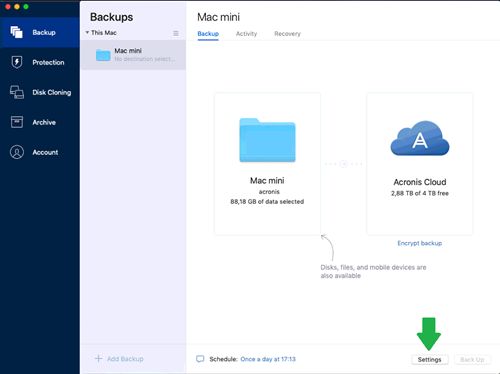The height and width of the screenshot is (374, 500).
Task: Click the Backup label in sidebar
Action: click(x=44, y=32)
